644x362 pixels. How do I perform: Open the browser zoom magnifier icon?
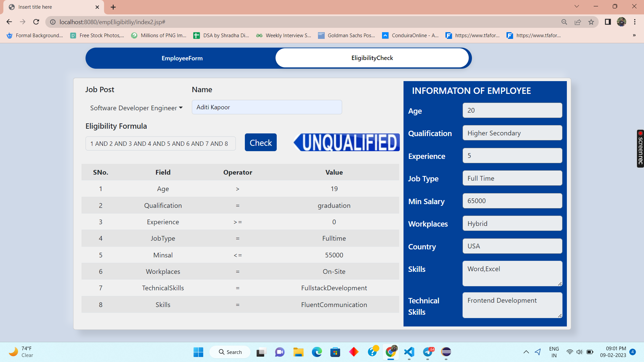point(564,22)
